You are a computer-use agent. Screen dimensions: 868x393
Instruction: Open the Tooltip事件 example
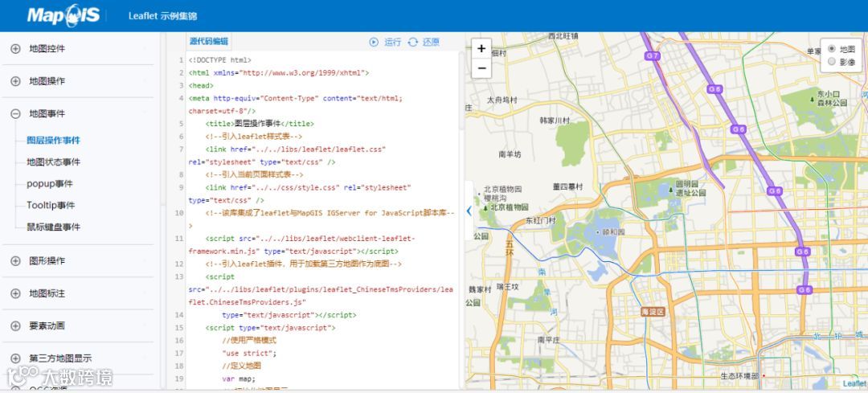point(51,206)
